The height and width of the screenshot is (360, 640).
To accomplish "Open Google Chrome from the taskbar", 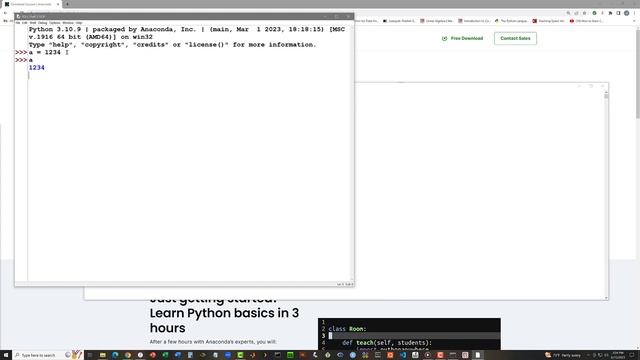I will click(128, 355).
